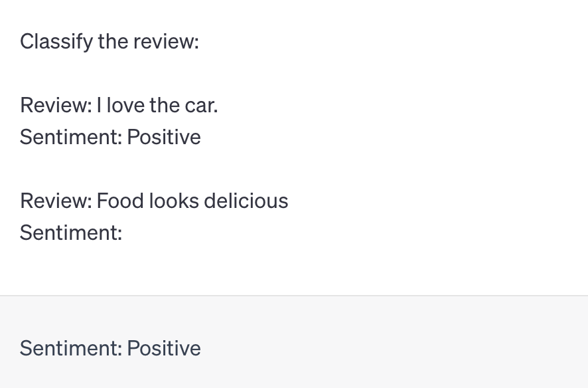
Task: Click the word 'the' in 'Classify the review:'
Action: [x=113, y=41]
